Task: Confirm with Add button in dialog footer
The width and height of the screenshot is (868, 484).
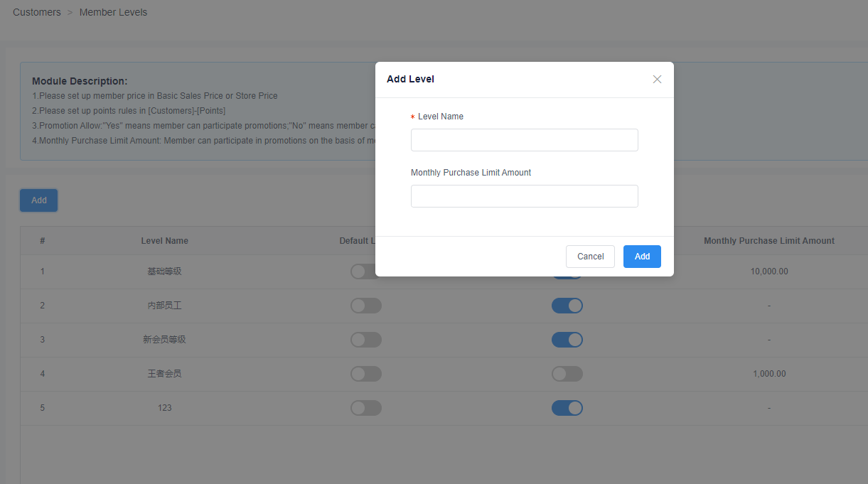Action: 641,257
